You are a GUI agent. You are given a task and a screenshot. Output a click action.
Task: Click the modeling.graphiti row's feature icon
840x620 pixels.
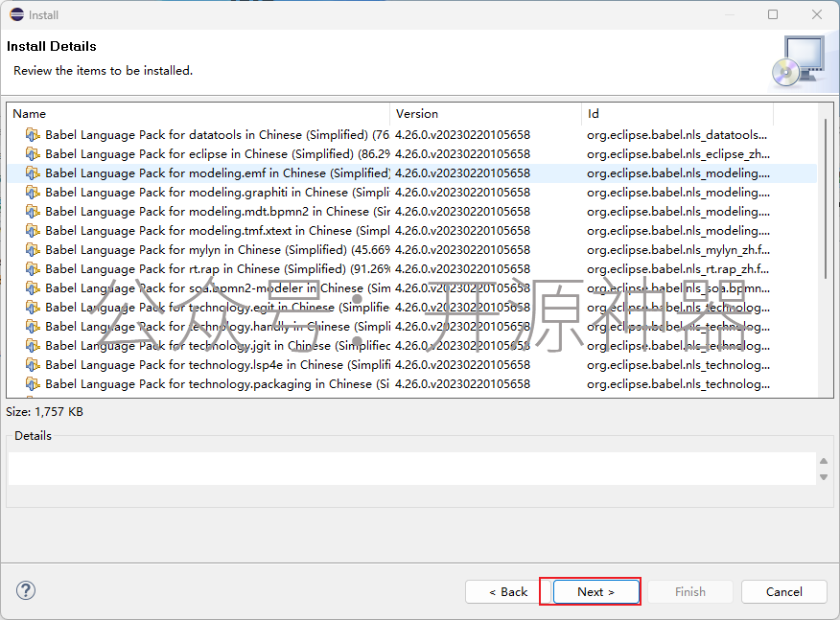33,193
